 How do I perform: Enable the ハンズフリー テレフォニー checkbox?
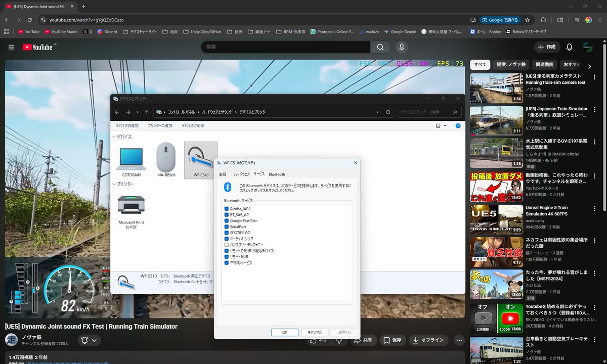point(227,245)
